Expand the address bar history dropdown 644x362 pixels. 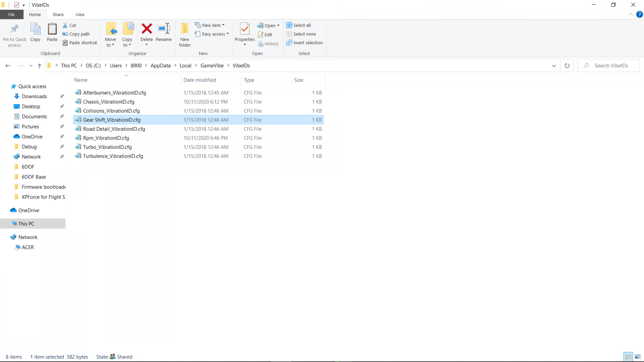click(x=554, y=66)
